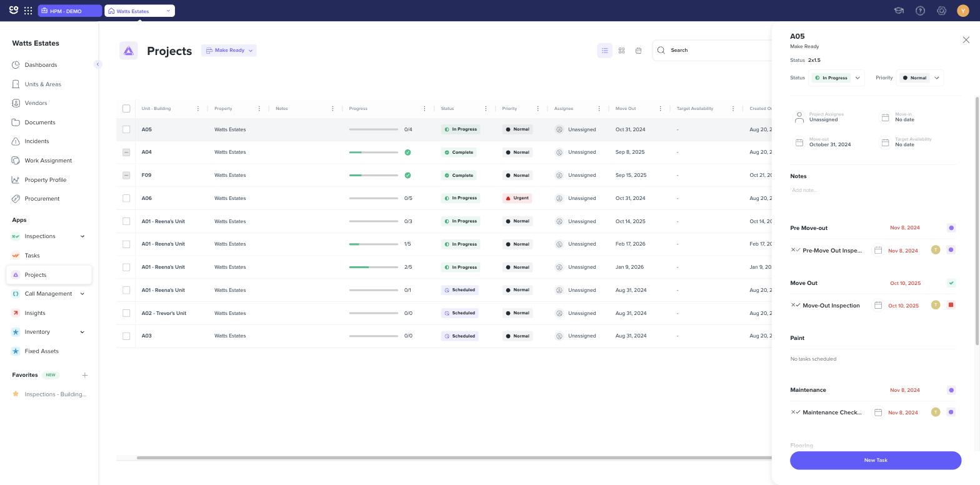Collapse the left sidebar arrow
The width and height of the screenshot is (980, 485).
click(97, 64)
